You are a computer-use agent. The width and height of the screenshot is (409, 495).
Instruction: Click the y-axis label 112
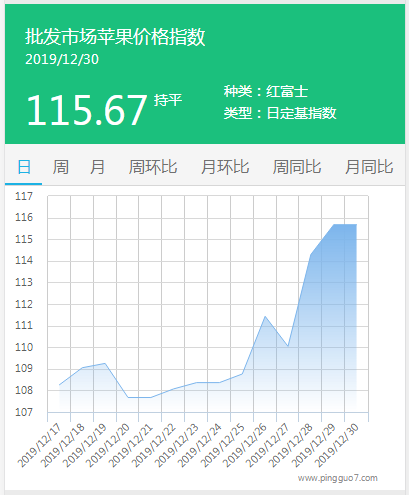pos(24,304)
